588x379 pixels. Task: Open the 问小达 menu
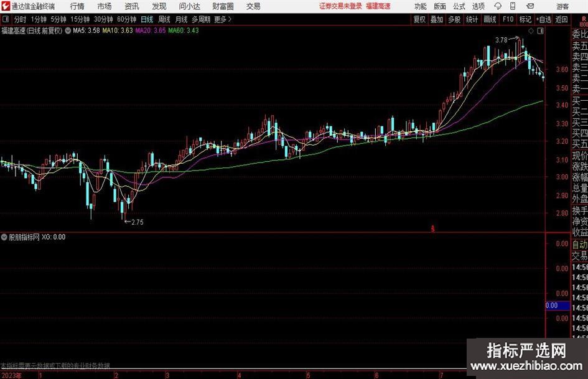[x=189, y=6]
